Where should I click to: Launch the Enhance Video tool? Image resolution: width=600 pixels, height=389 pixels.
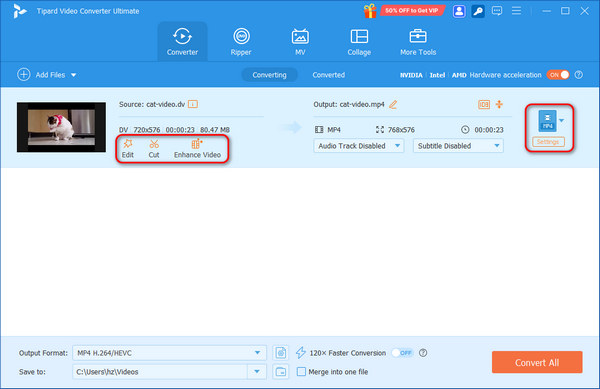point(197,148)
